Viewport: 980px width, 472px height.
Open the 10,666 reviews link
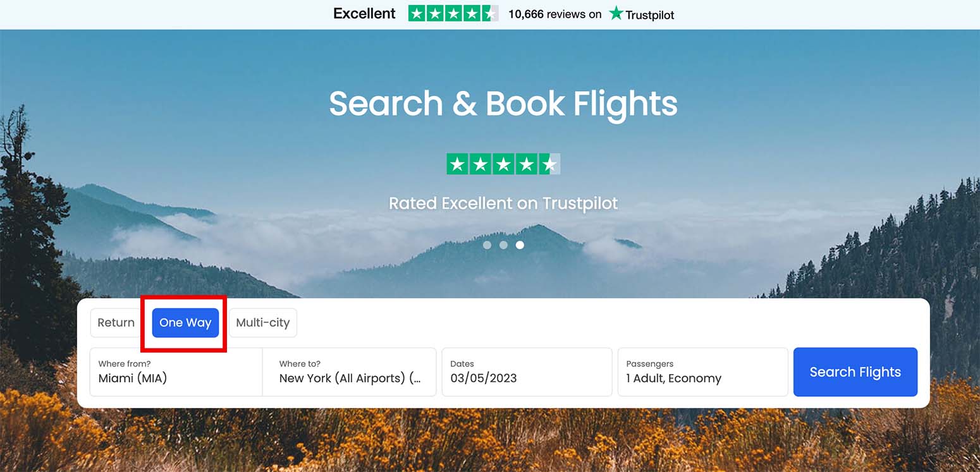(554, 14)
